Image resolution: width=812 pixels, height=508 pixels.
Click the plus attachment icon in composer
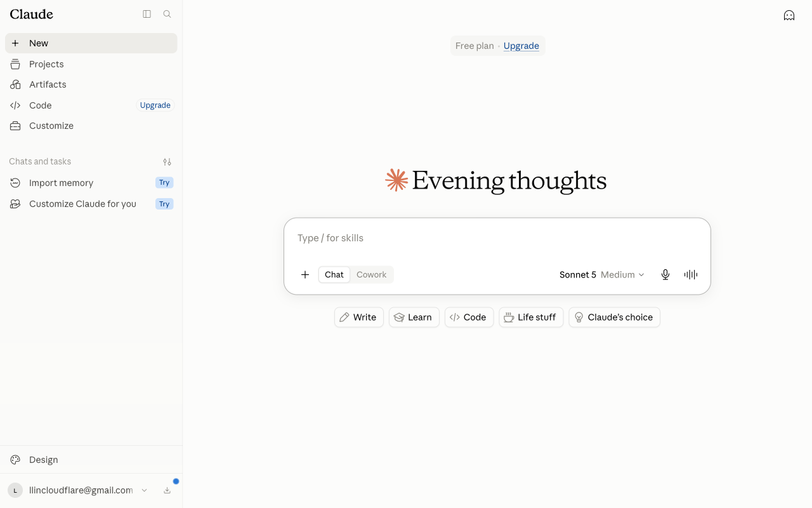tap(305, 274)
